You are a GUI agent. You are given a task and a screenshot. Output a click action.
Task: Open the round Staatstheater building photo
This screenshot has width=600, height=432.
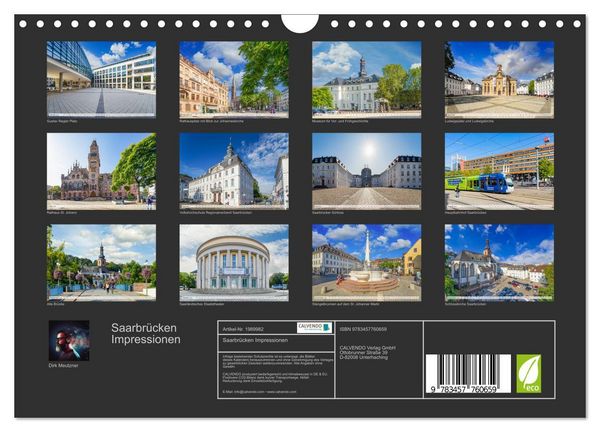coord(234,262)
